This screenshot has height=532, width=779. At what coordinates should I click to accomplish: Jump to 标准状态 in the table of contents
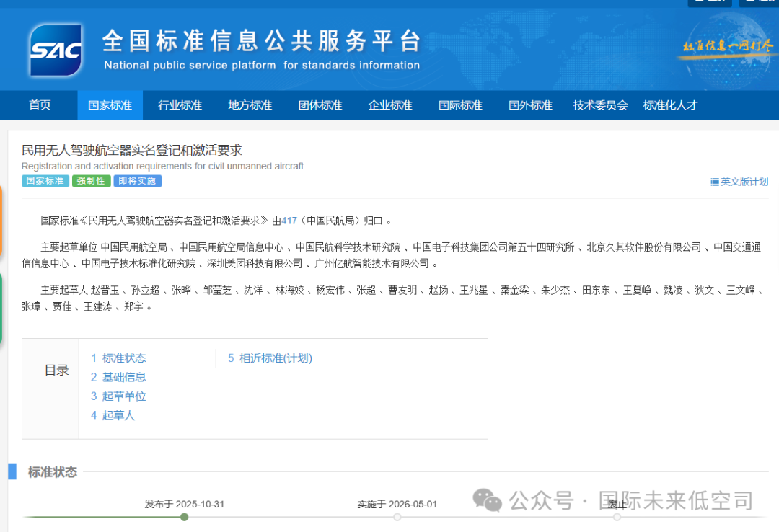[x=124, y=358]
